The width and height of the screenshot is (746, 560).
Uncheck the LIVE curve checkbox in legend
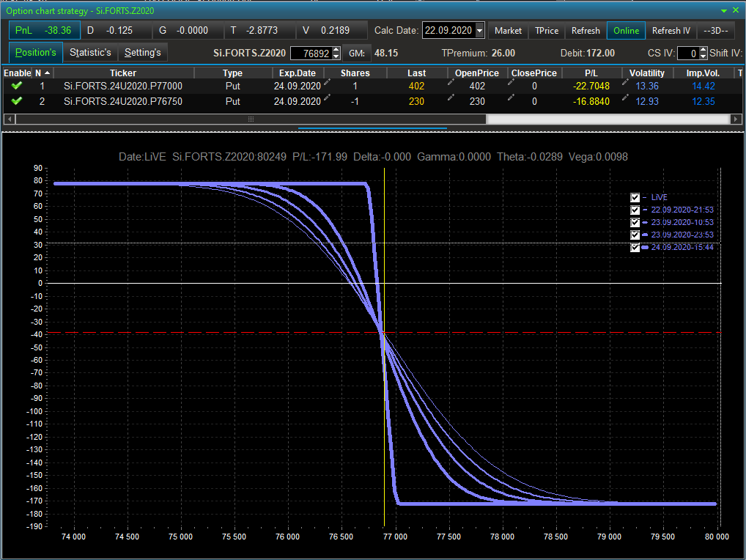click(x=635, y=198)
